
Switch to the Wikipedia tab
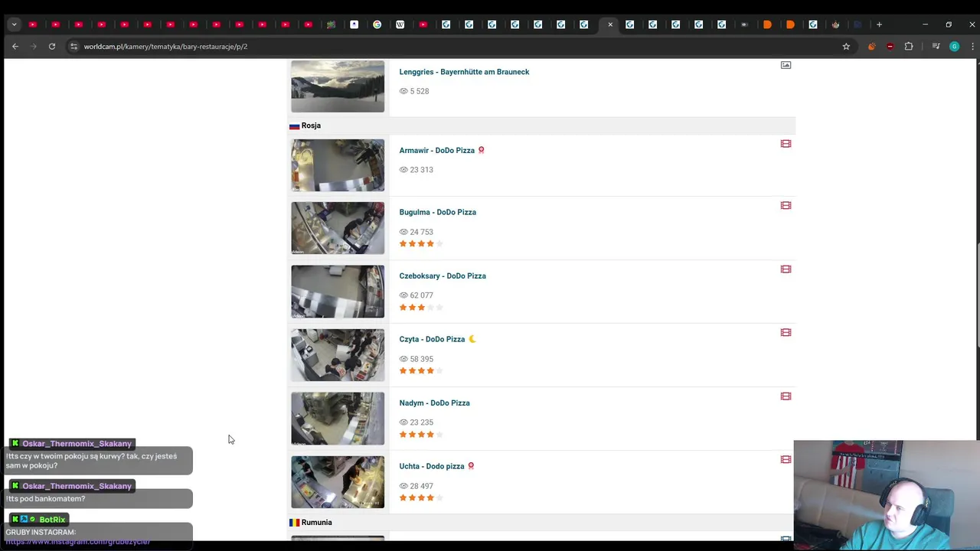click(400, 24)
